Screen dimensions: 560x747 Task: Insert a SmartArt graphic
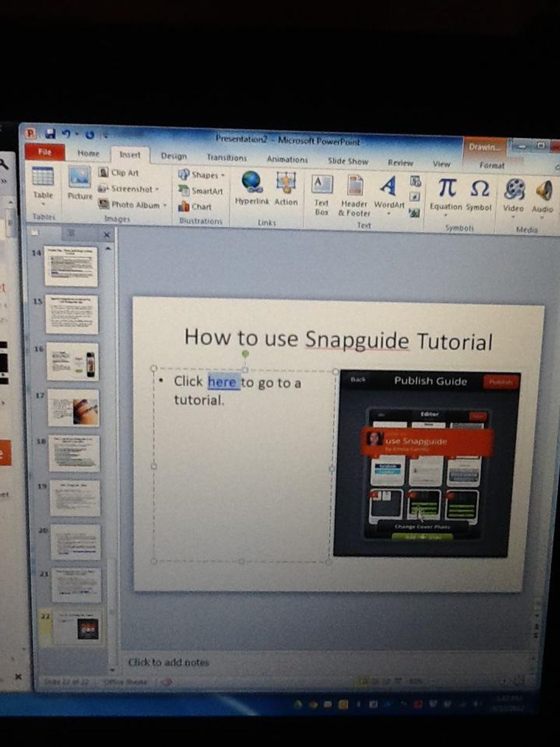[201, 191]
